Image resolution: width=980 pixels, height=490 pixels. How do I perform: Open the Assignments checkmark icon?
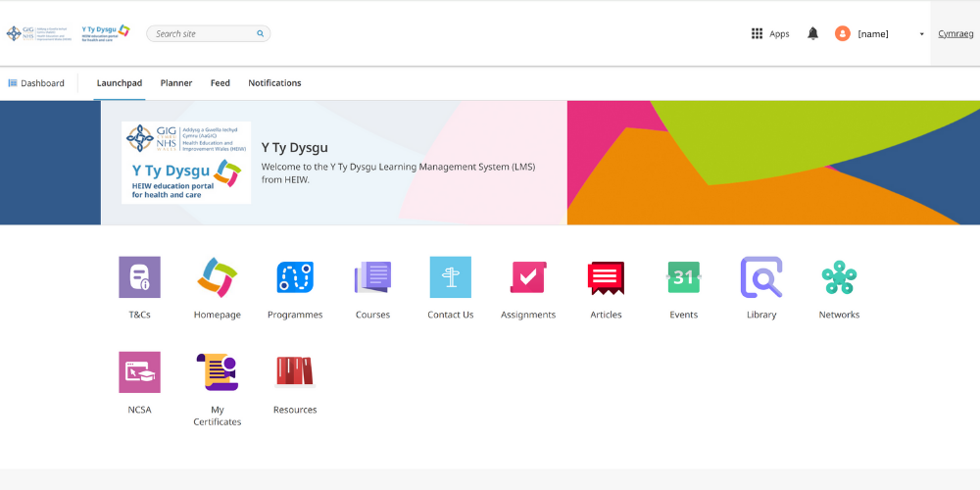pyautogui.click(x=528, y=277)
